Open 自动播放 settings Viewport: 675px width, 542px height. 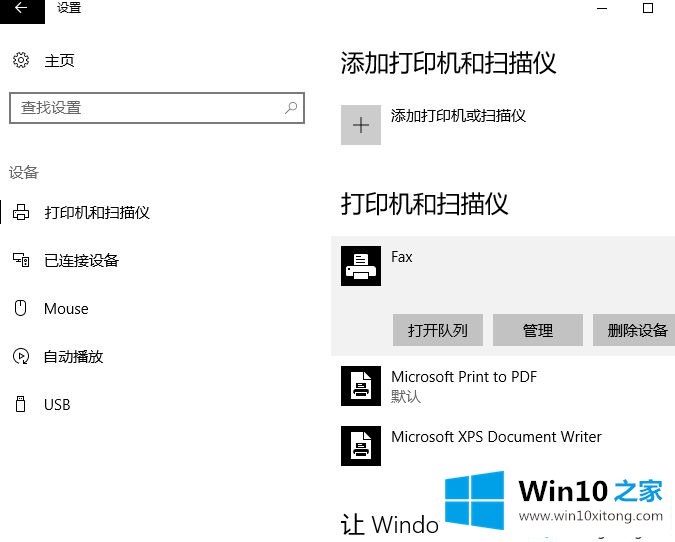click(x=73, y=356)
